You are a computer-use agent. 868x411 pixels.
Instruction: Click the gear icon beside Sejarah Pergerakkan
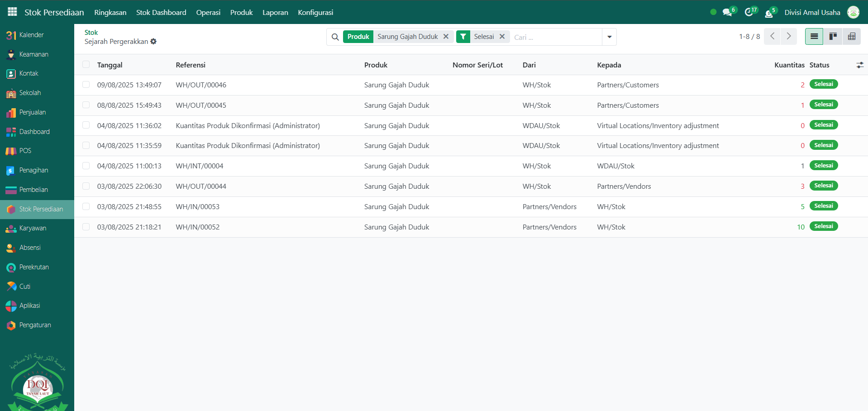[x=153, y=42]
